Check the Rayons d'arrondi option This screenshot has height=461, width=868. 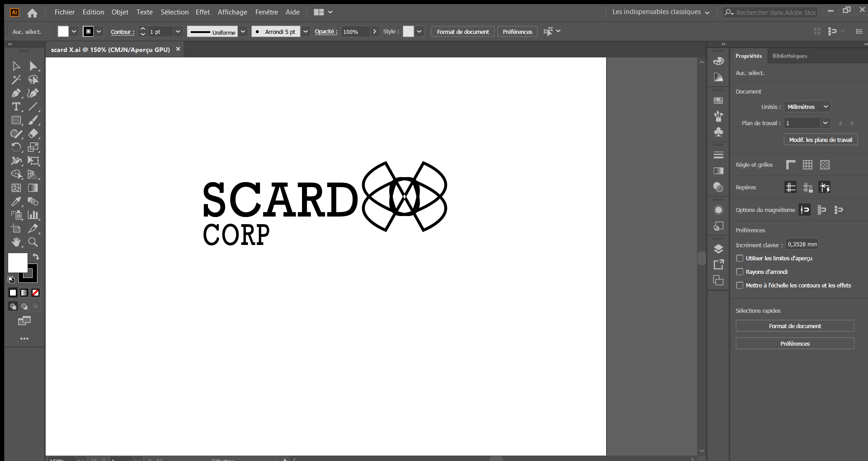[740, 272]
